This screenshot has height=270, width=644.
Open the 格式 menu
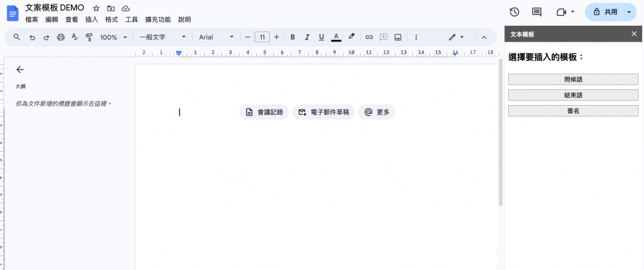coord(111,20)
